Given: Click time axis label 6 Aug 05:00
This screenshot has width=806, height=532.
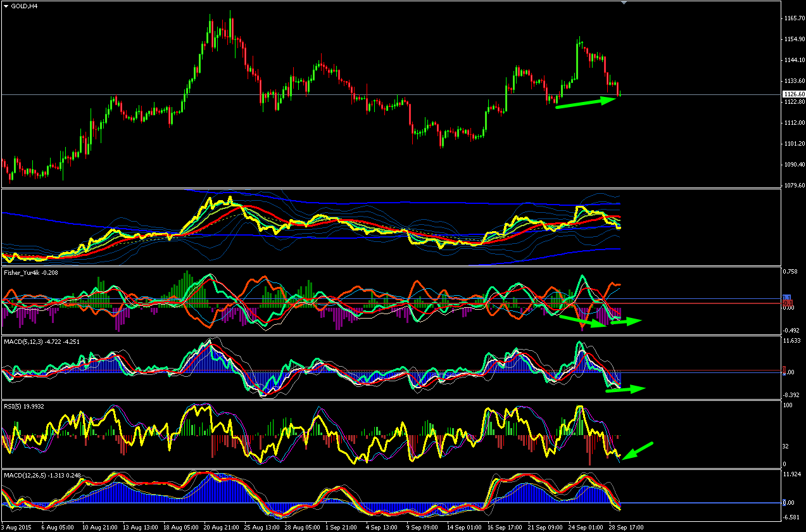Looking at the screenshot, I should [x=58, y=527].
